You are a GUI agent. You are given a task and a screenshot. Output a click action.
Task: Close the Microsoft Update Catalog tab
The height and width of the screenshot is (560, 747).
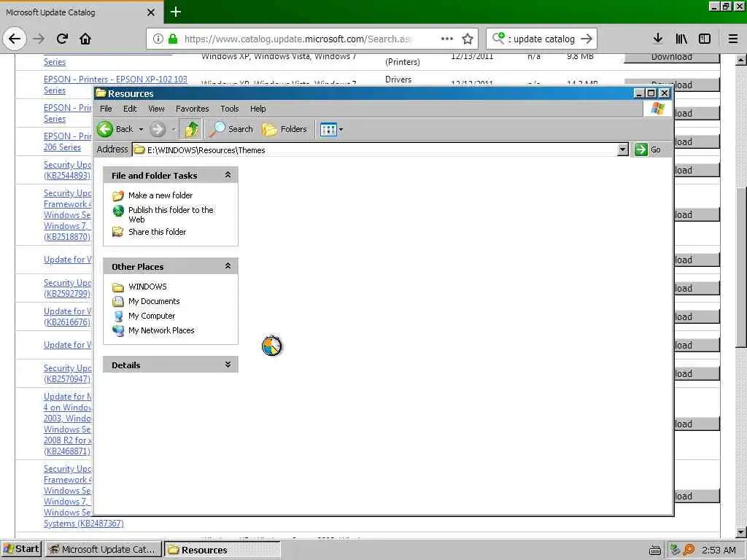(x=150, y=12)
